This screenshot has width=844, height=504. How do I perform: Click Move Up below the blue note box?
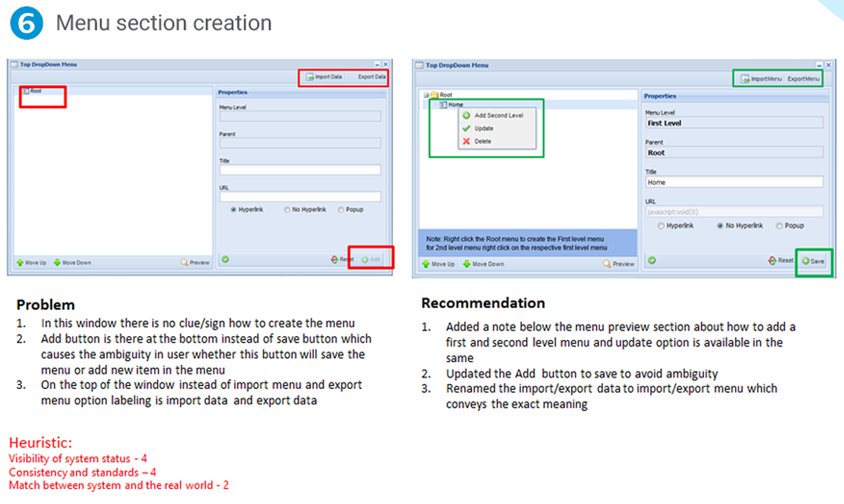[x=438, y=264]
